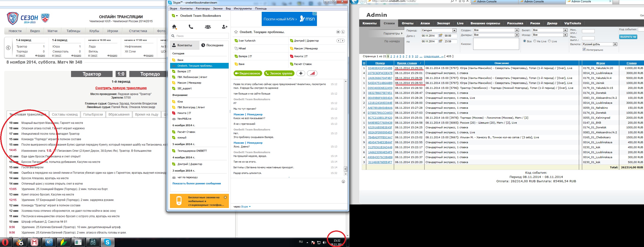Viewport: 644px width, 247px height.
Task: Open 'через Skype' send-method dropdown
Action: [246, 207]
